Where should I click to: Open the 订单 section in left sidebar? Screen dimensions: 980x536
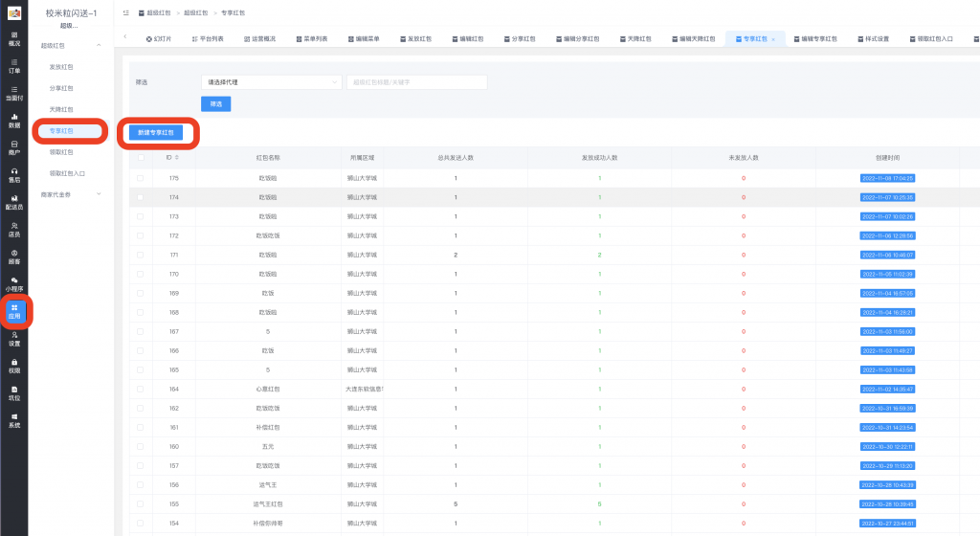(x=14, y=65)
